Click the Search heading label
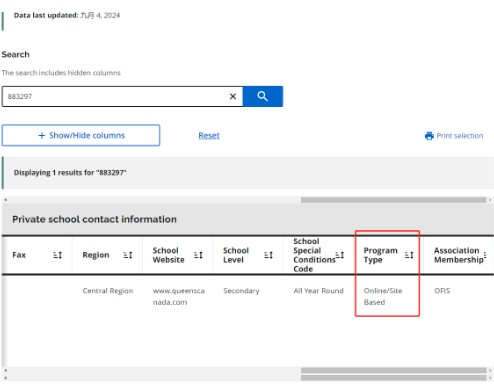The width and height of the screenshot is (494, 389). (x=15, y=54)
